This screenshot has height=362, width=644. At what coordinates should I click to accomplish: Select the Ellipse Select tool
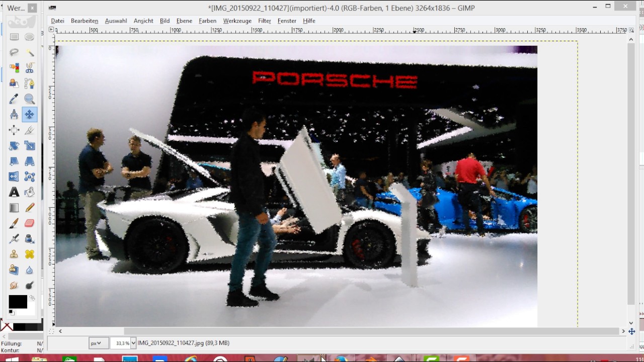pos(30,37)
